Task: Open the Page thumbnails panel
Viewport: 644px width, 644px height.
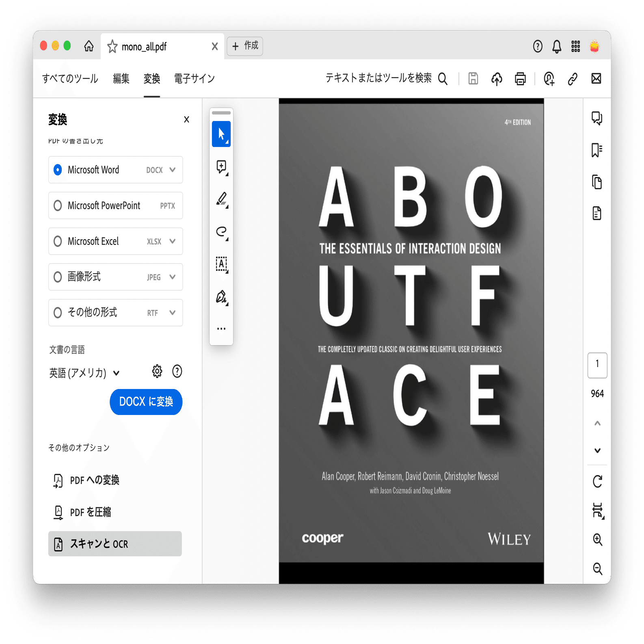Action: tap(597, 182)
